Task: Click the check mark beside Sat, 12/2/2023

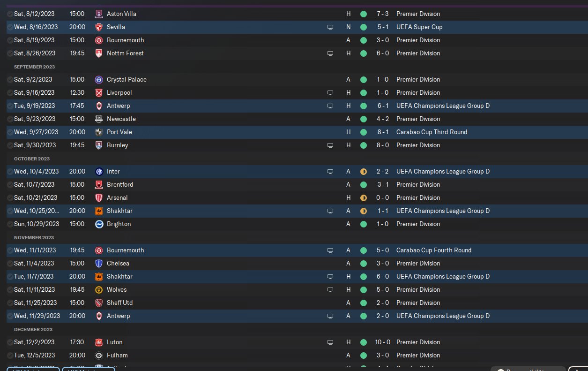Action: coord(10,342)
